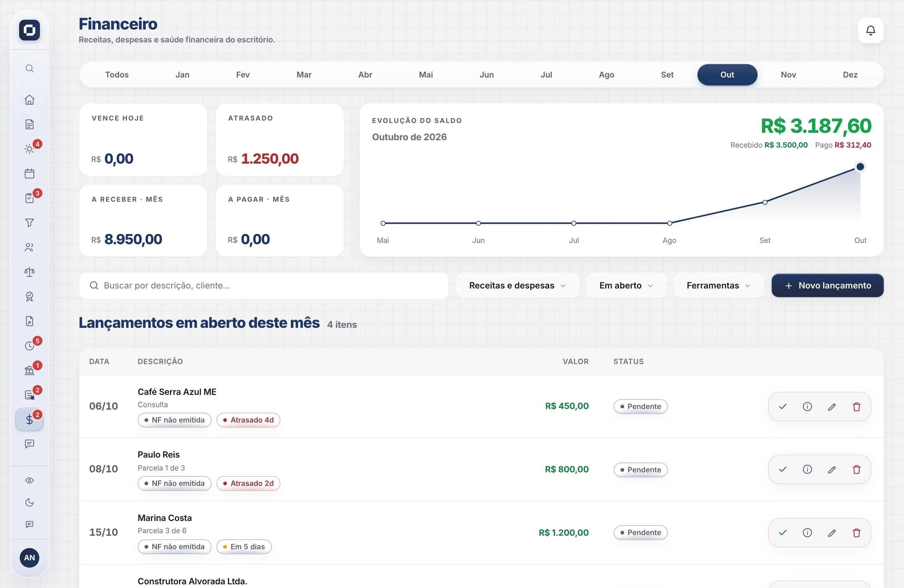The height and width of the screenshot is (588, 904).
Task: Open the Ferramentas dropdown
Action: point(718,286)
